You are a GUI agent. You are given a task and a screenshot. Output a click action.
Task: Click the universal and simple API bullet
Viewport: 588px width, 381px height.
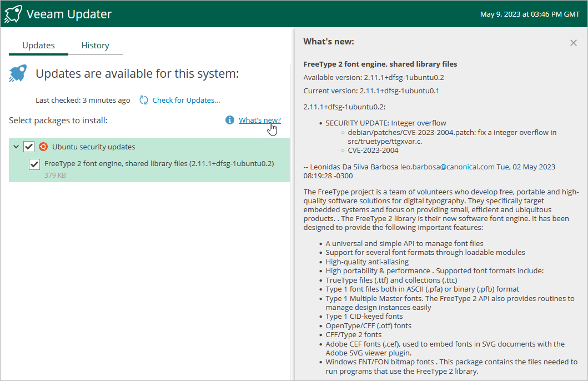coord(404,244)
